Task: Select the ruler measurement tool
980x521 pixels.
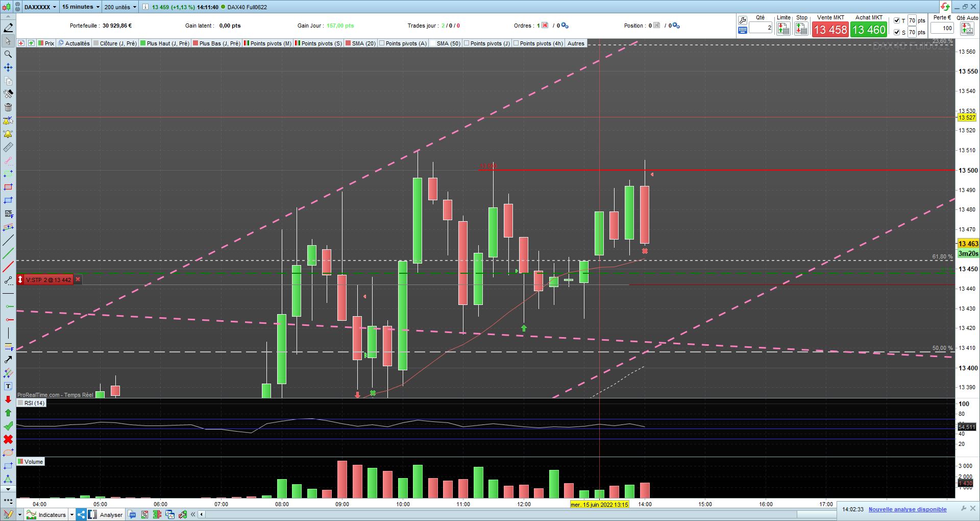Action: point(8,147)
